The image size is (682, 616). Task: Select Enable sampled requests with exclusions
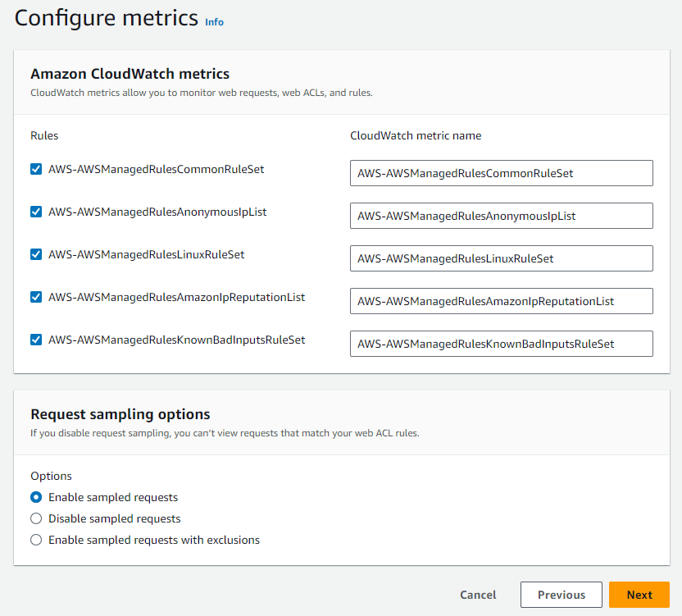[36, 540]
